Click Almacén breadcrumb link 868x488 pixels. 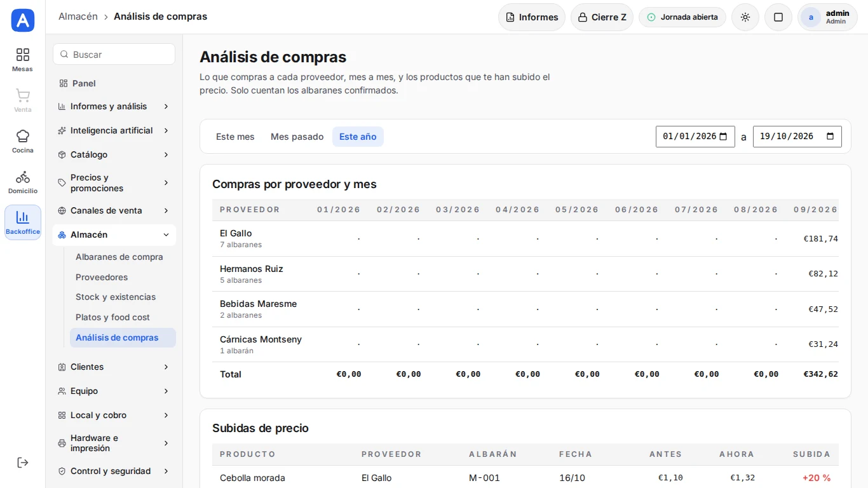click(x=78, y=17)
